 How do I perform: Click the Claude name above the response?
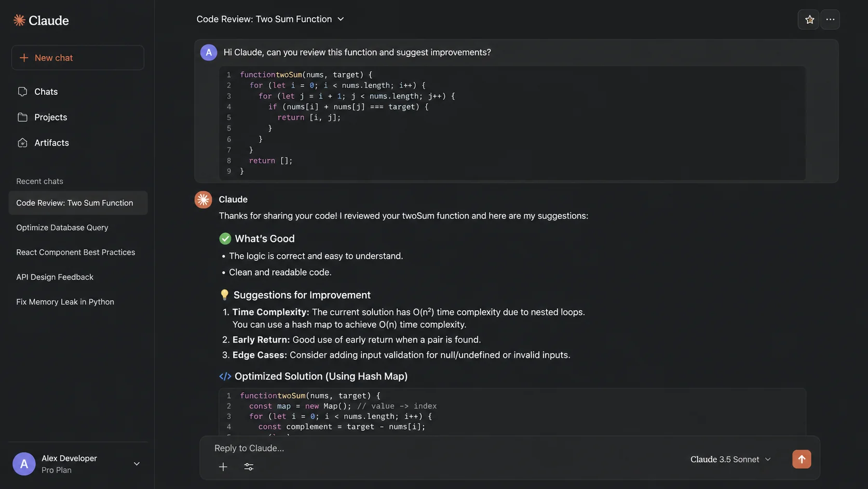[x=233, y=200]
